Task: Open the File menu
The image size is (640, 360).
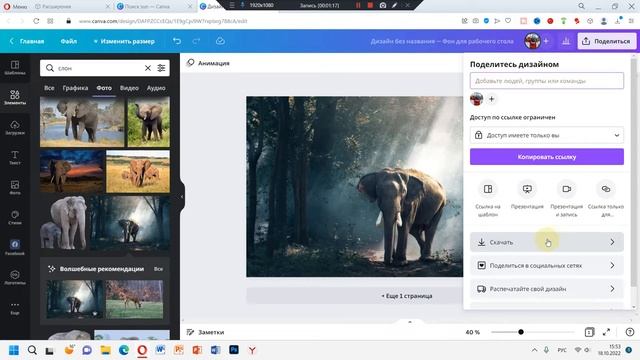Action: 69,41
